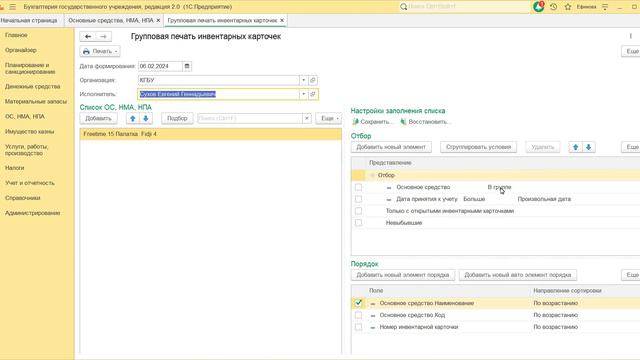Enable Только с открытыми инвентарными карточками
Image resolution: width=640 pixels, height=360 pixels.
pyautogui.click(x=358, y=211)
